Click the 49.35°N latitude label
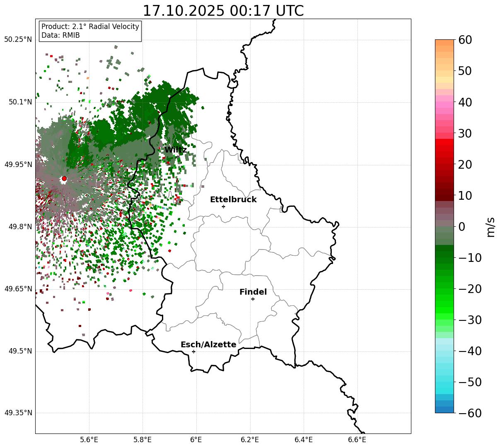 18,413
